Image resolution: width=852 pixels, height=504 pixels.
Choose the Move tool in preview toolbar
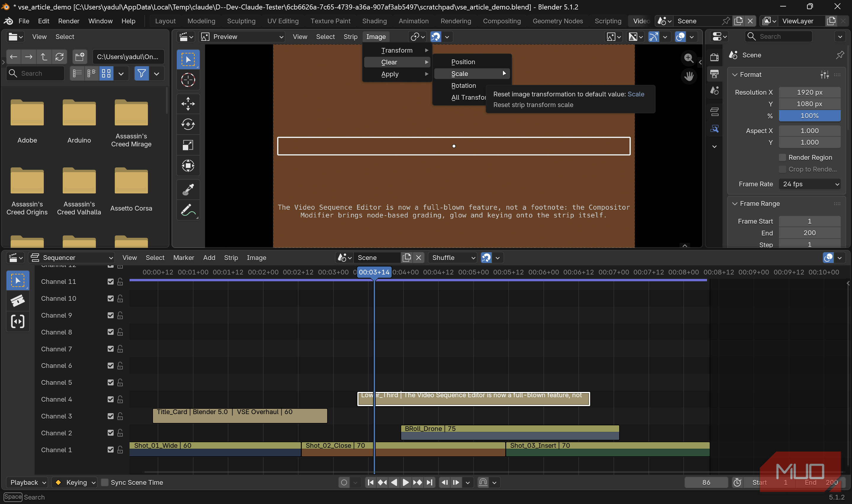pos(188,104)
